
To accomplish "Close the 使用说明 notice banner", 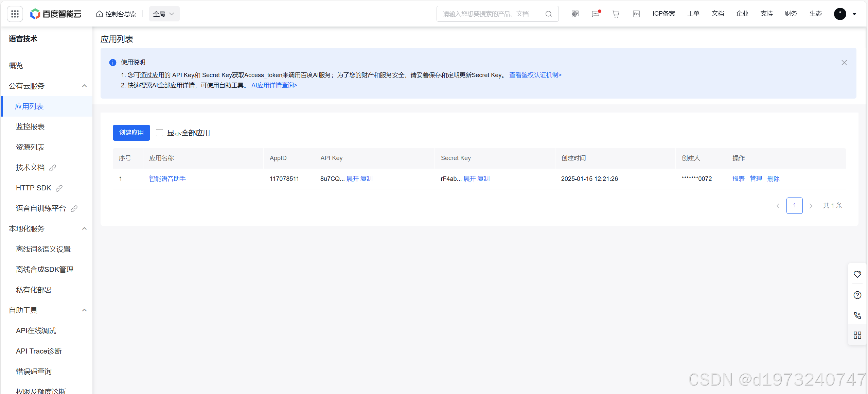I will (x=844, y=63).
